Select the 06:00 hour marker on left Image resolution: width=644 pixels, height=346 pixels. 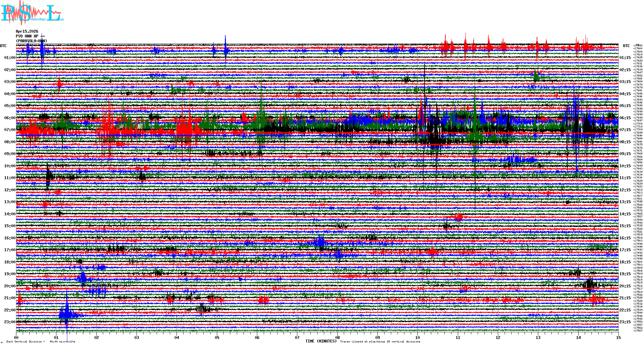click(x=10, y=118)
